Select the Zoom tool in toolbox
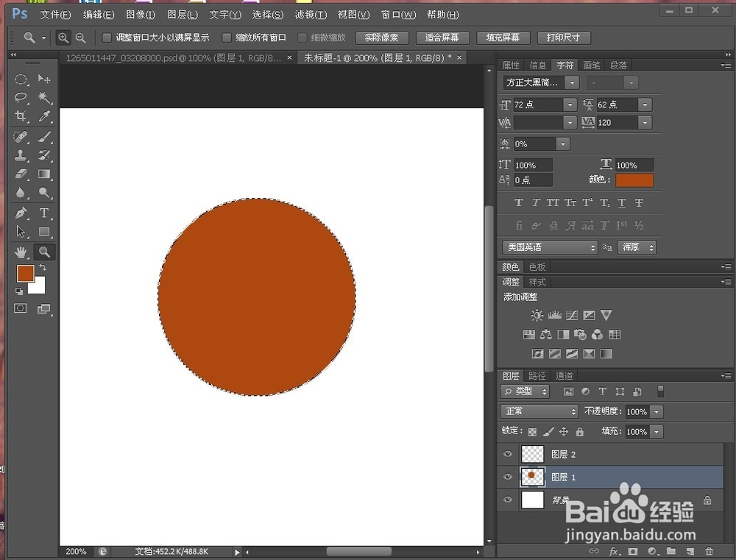 pos(44,252)
